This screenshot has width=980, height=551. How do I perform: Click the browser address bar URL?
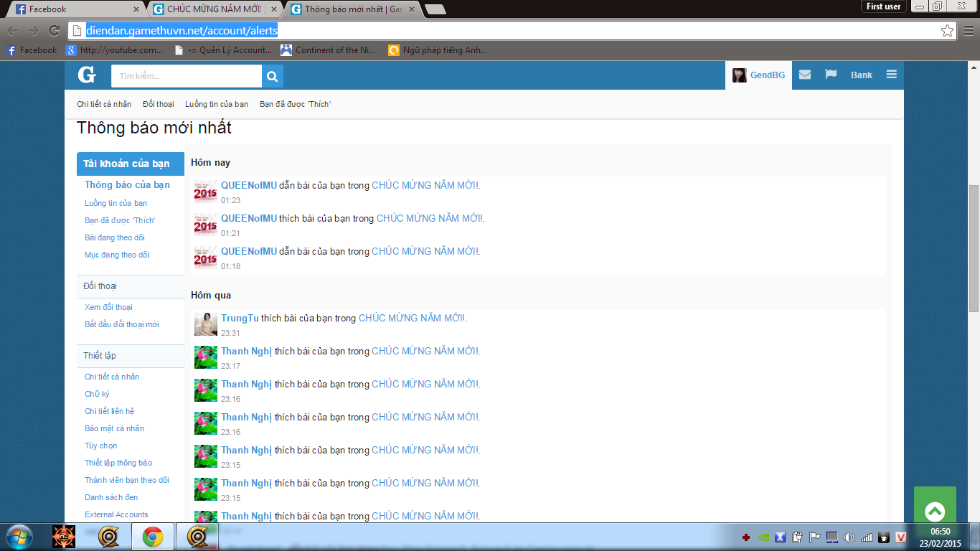pos(182,31)
